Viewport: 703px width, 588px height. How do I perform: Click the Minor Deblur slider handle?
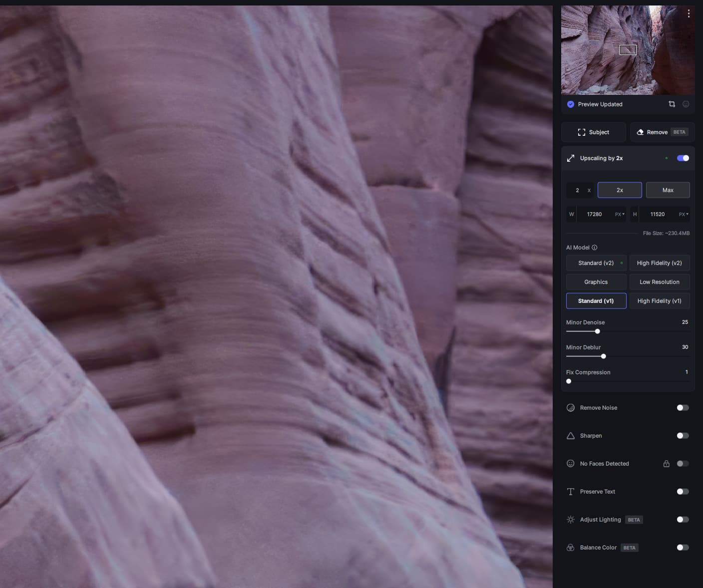(x=603, y=356)
